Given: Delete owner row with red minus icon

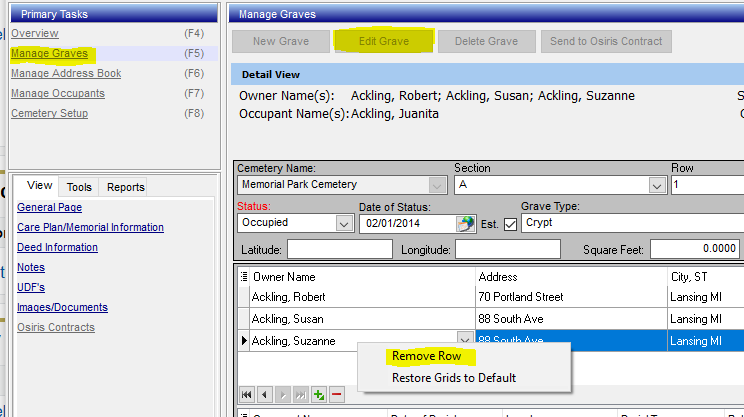Looking at the screenshot, I should point(337,395).
